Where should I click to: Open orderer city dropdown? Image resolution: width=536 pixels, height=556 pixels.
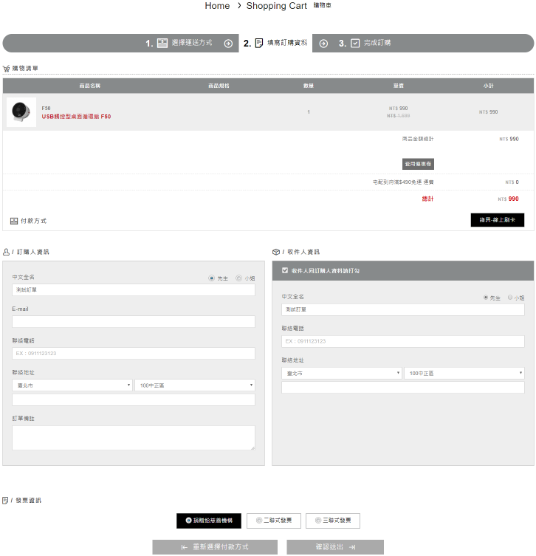[x=72, y=385]
